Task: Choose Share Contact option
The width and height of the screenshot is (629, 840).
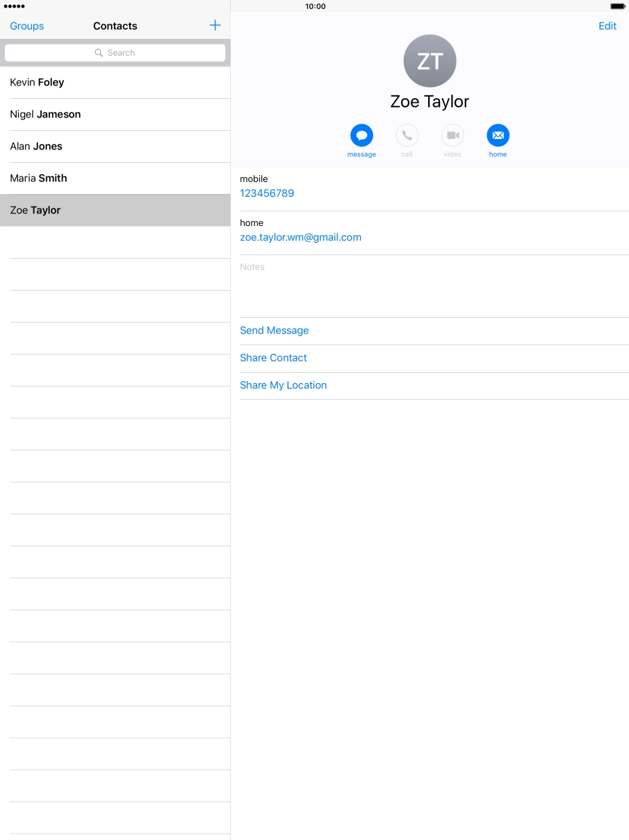Action: (x=273, y=357)
